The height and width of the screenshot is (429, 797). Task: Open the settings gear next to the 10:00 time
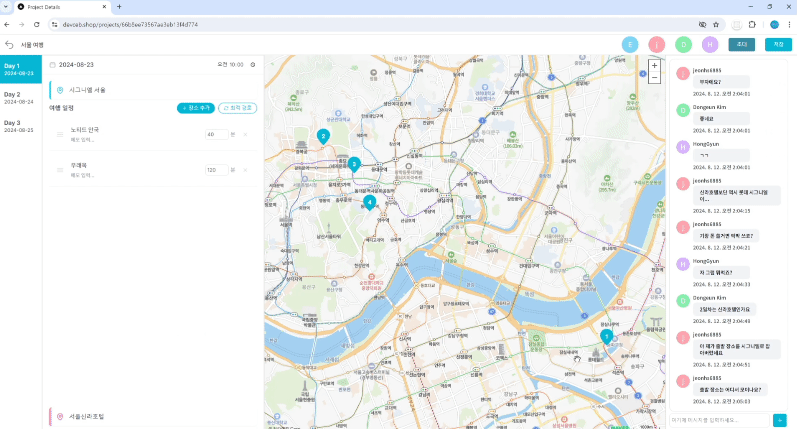(x=253, y=65)
